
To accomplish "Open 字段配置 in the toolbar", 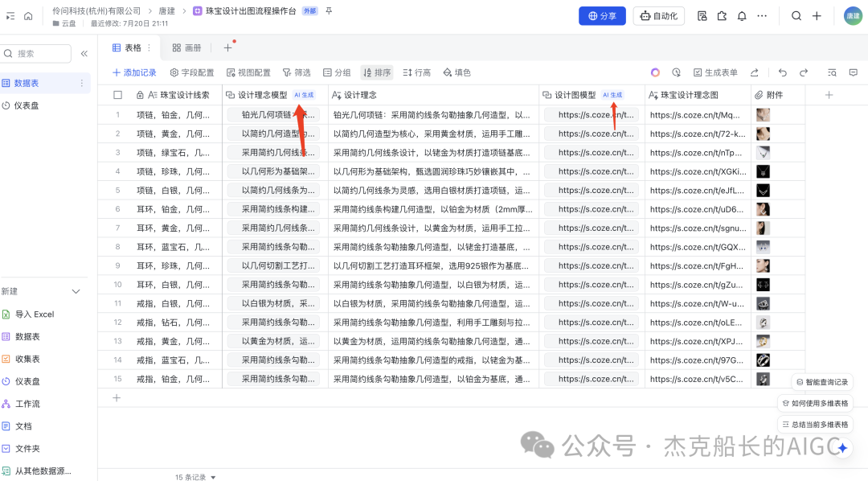I will point(192,72).
